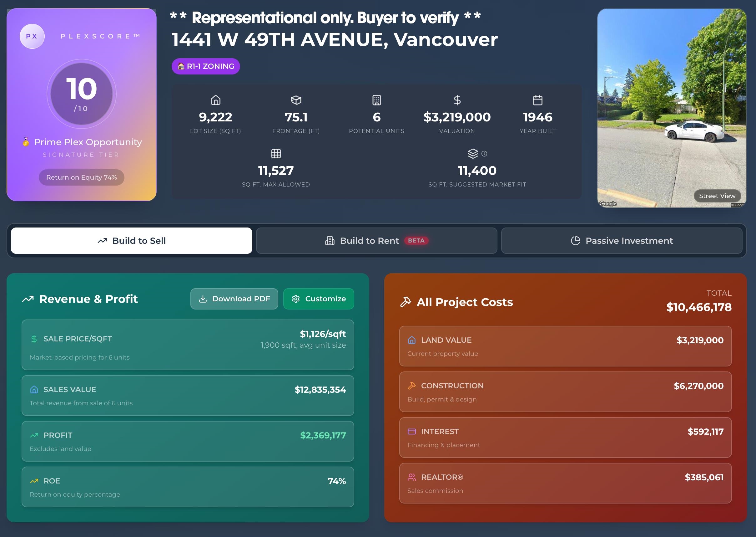
Task: Click the grid icon above Sq Ft Max Allowed
Action: click(276, 153)
